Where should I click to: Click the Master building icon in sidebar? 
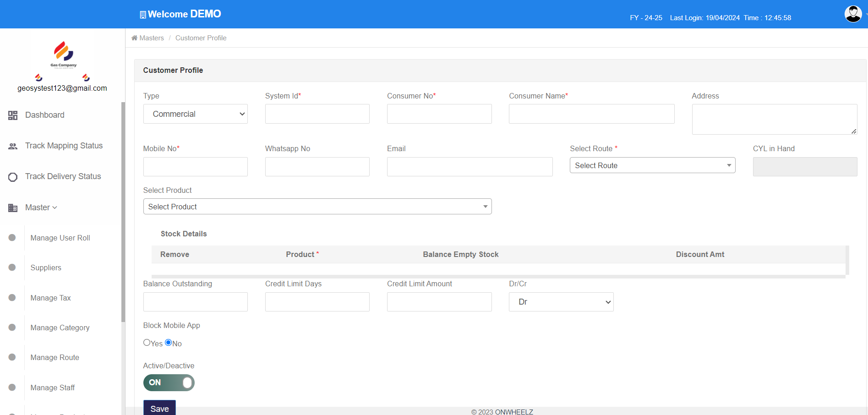(x=13, y=208)
